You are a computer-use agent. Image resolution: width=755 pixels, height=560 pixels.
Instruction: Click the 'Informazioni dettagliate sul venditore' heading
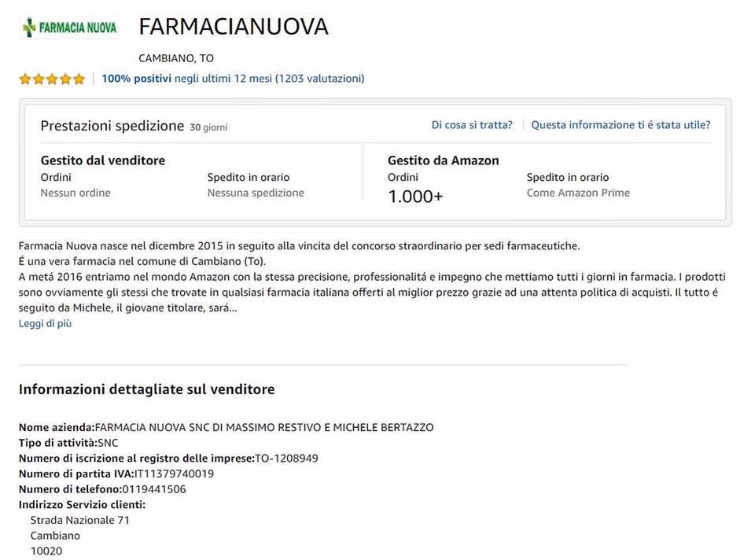pyautogui.click(x=147, y=389)
